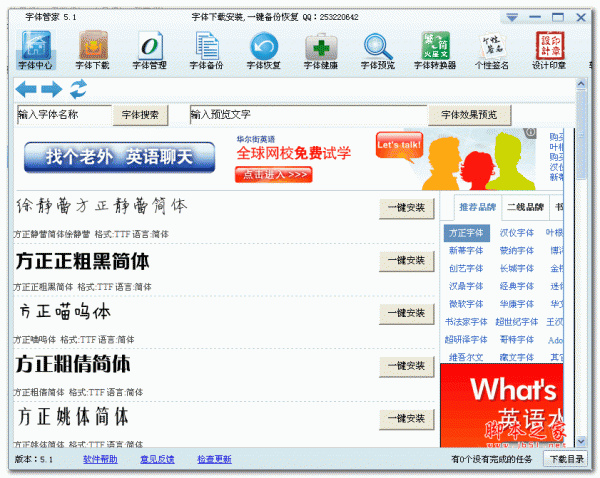Go forward with the right arrow
Image resolution: width=600 pixels, height=478 pixels.
(52, 89)
